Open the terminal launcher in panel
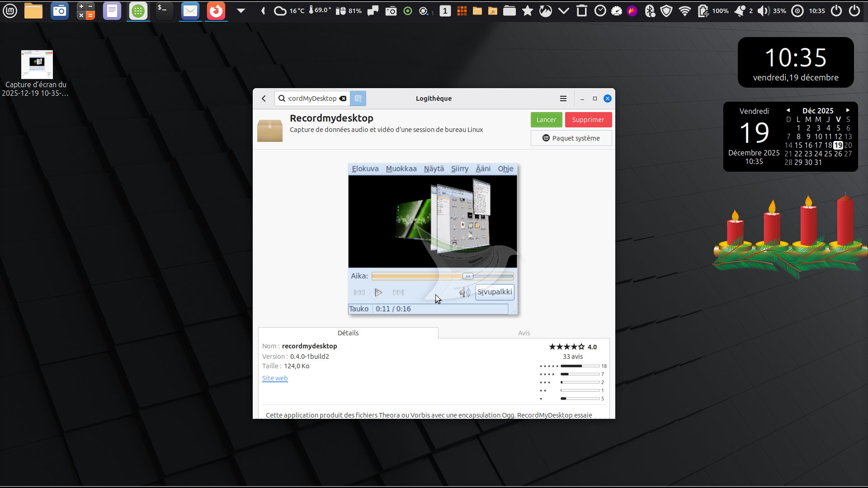This screenshot has height=488, width=868. (164, 11)
